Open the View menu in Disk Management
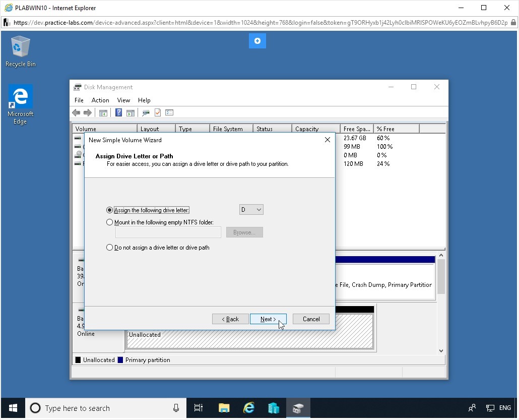This screenshot has width=519, height=420. pos(123,100)
